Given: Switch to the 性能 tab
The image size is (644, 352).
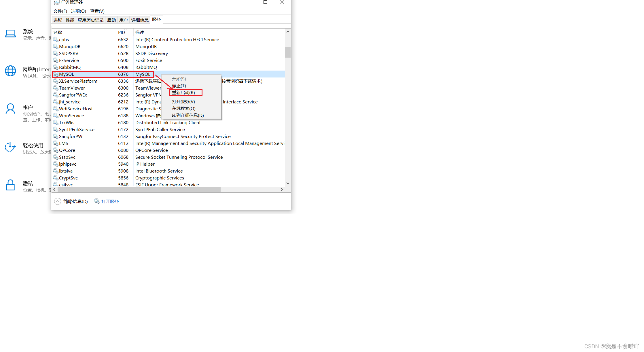Looking at the screenshot, I should coord(70,20).
